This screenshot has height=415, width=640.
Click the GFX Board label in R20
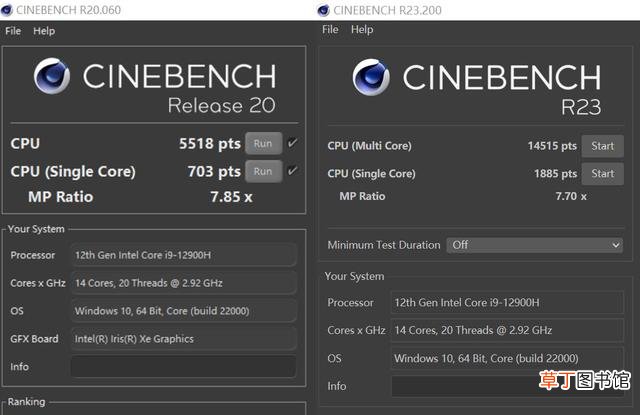tap(34, 339)
